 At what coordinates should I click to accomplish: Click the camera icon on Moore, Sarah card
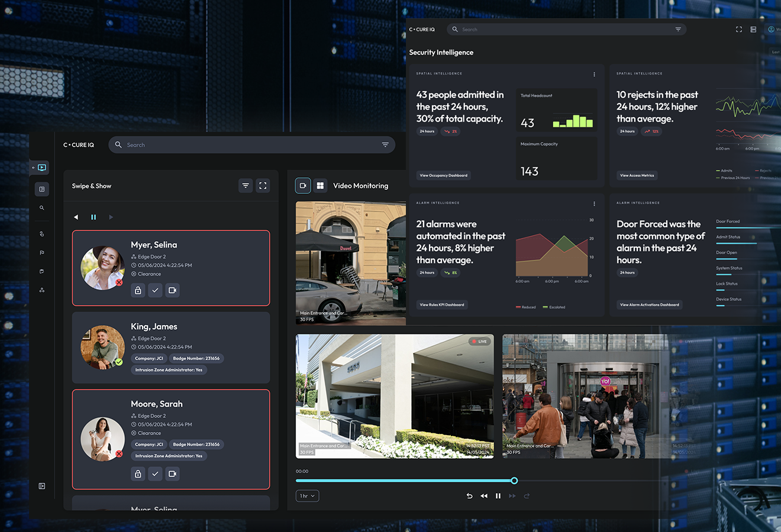pyautogui.click(x=172, y=473)
